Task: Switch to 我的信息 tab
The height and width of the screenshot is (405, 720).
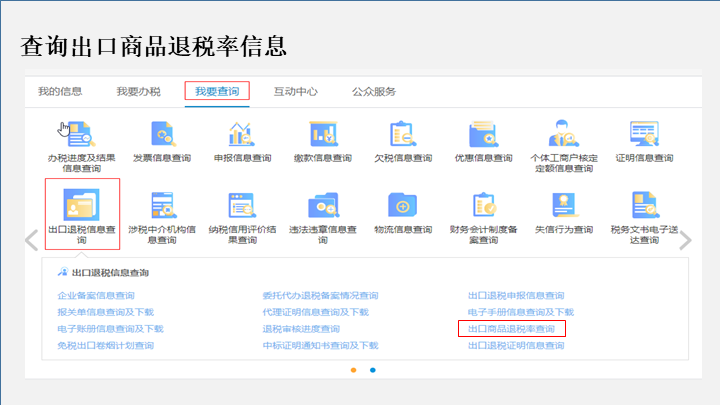Action: (x=60, y=91)
